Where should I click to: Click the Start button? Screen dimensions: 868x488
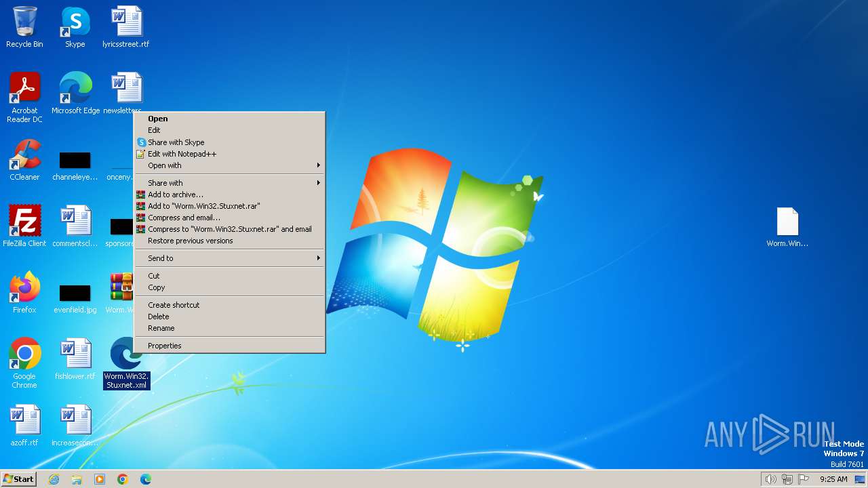(19, 479)
